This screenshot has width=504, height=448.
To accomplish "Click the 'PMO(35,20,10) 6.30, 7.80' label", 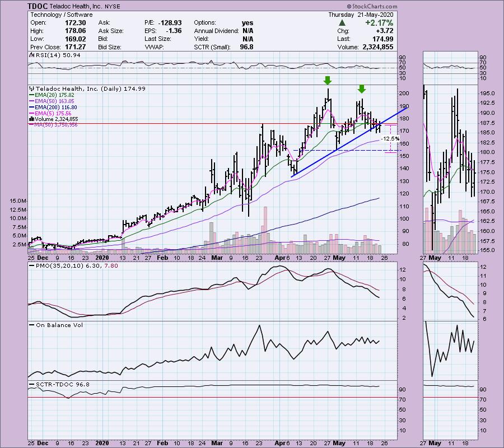I will tap(77, 266).
